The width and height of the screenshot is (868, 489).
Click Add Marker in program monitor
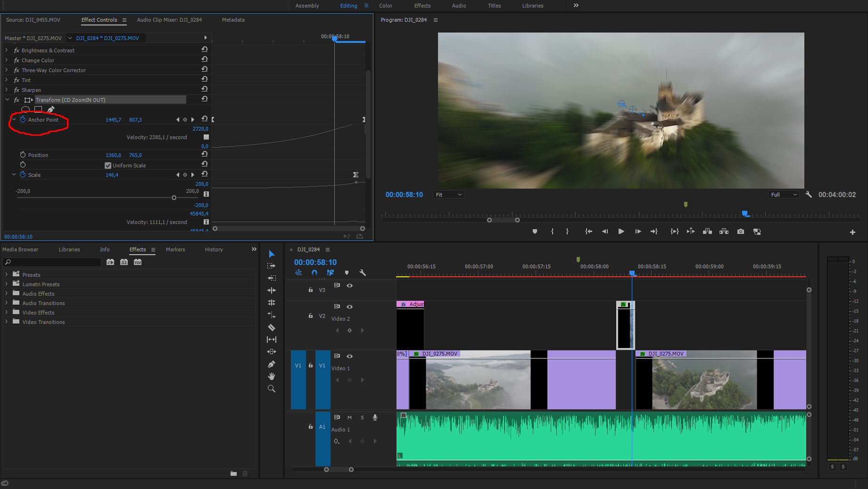tap(535, 232)
